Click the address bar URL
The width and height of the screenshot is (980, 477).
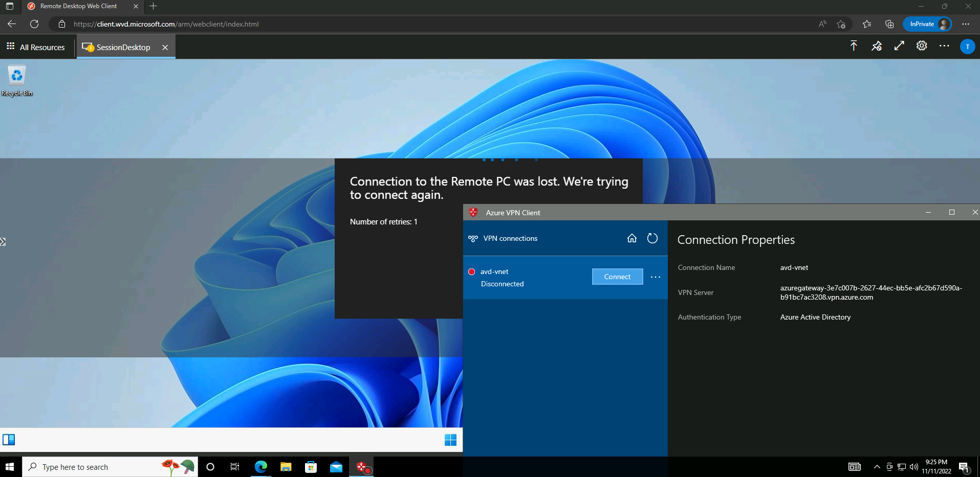pyautogui.click(x=166, y=24)
